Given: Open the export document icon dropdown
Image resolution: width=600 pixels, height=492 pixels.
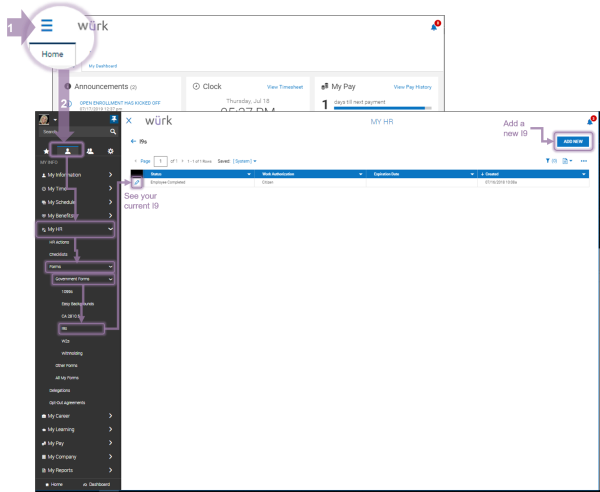Looking at the screenshot, I should coord(567,161).
